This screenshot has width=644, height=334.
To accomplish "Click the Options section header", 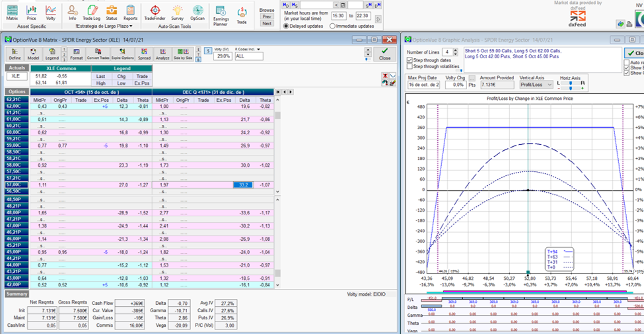I will tap(17, 92).
